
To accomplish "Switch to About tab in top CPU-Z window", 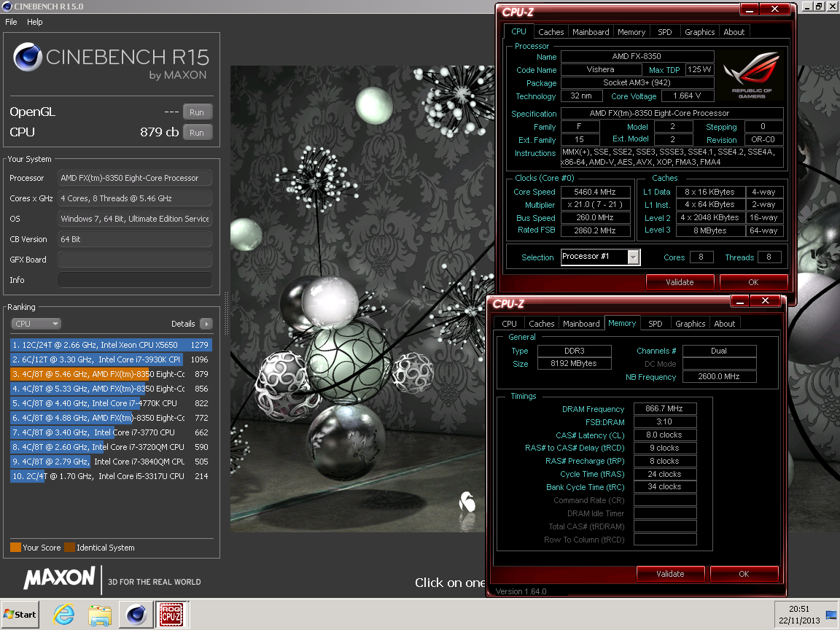I will pos(734,32).
